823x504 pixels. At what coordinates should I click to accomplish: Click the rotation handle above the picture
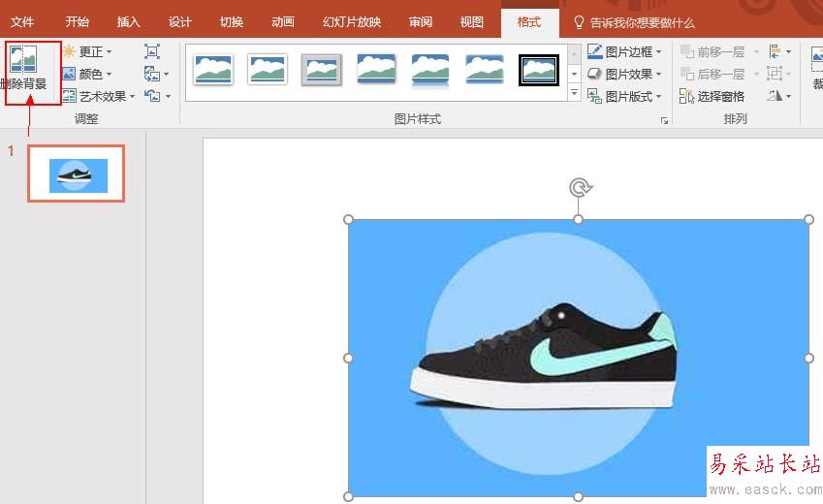click(580, 187)
